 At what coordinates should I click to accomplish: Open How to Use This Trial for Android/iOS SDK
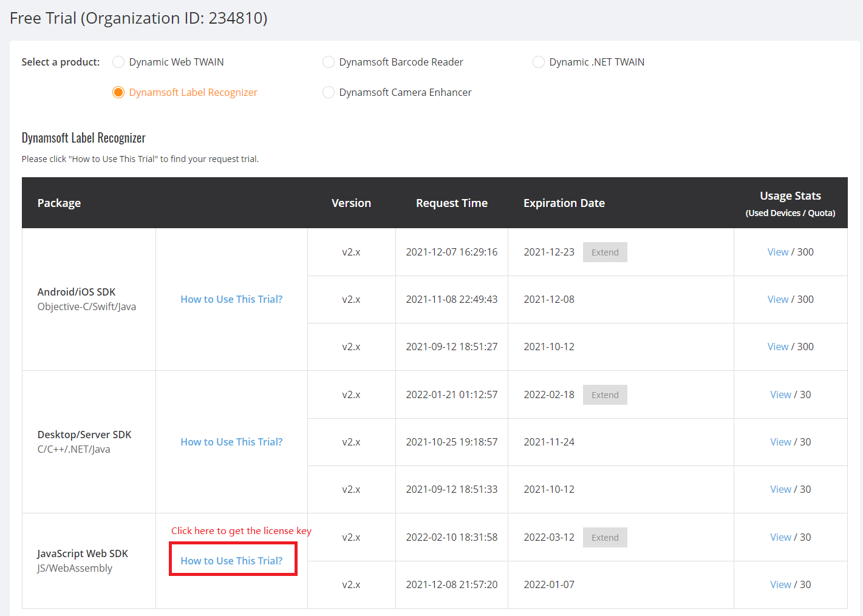(231, 299)
